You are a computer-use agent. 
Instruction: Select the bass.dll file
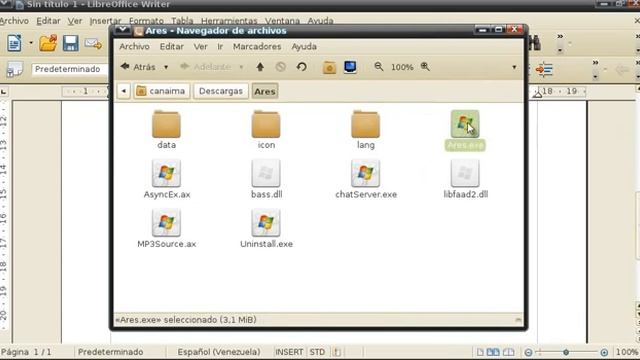[x=266, y=179]
